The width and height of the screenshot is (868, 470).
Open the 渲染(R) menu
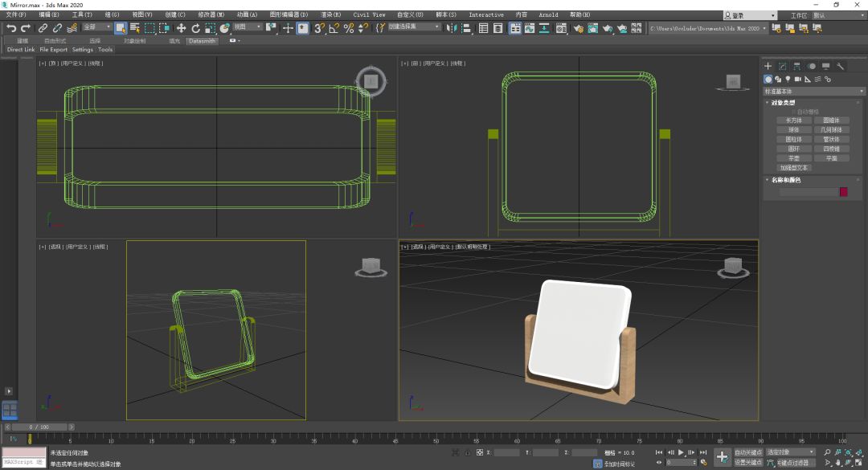click(330, 14)
